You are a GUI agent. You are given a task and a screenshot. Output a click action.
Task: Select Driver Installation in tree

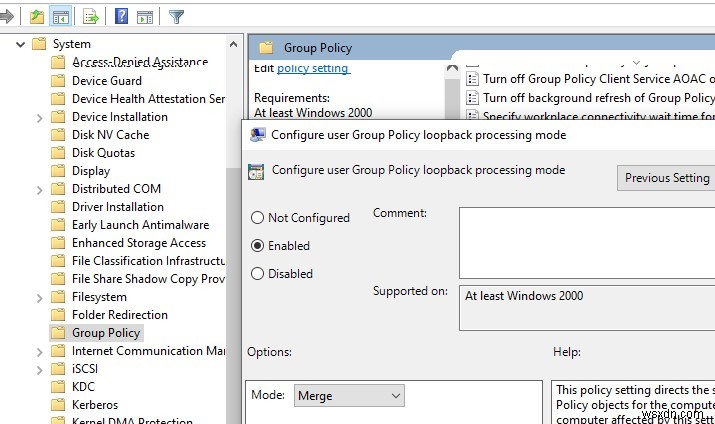click(x=118, y=207)
